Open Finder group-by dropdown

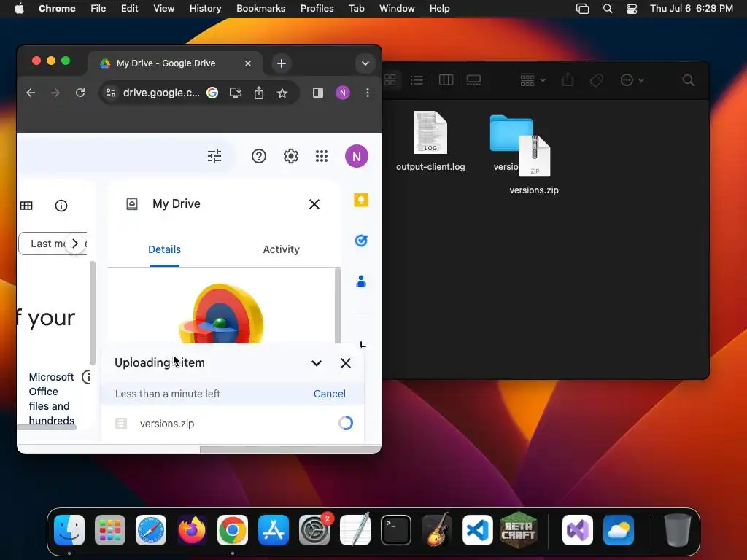533,80
